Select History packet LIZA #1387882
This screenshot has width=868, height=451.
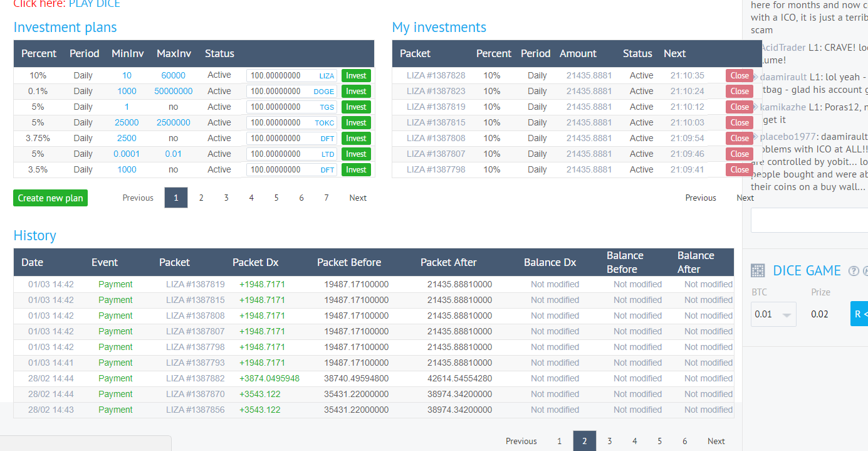coord(196,378)
